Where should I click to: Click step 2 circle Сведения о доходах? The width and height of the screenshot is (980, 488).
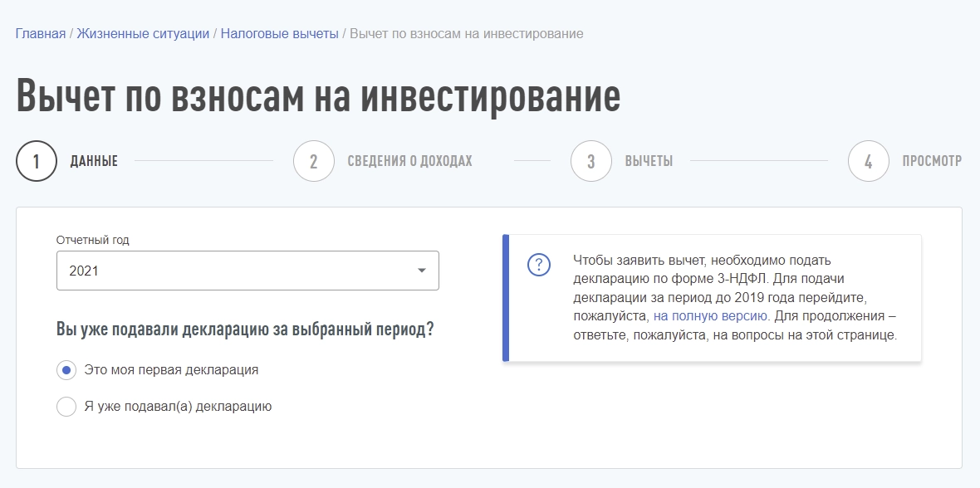pos(314,161)
